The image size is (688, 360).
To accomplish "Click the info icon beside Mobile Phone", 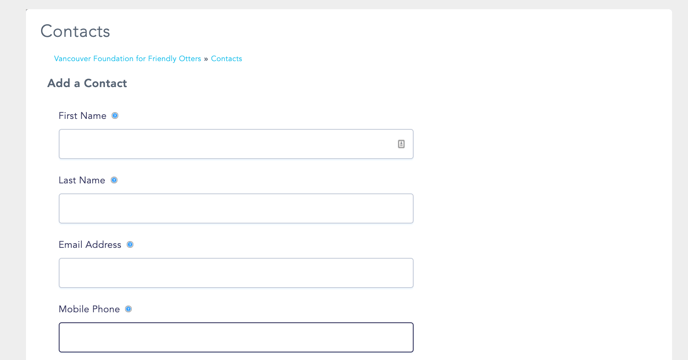I will click(x=128, y=309).
